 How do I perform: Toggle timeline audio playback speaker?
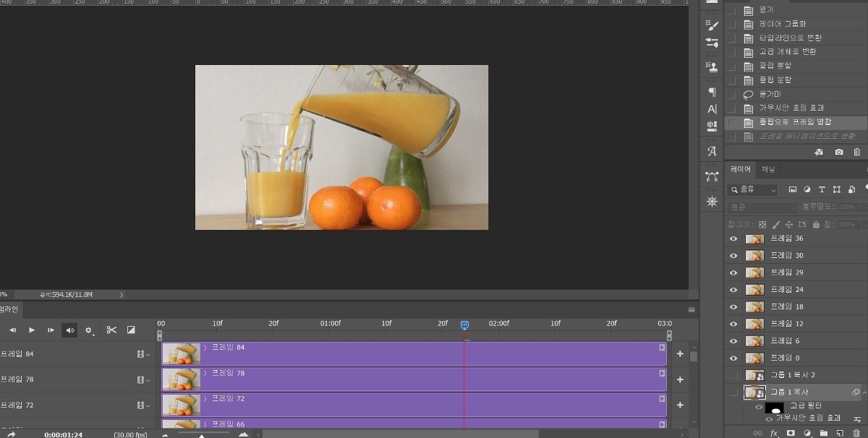[x=70, y=330]
